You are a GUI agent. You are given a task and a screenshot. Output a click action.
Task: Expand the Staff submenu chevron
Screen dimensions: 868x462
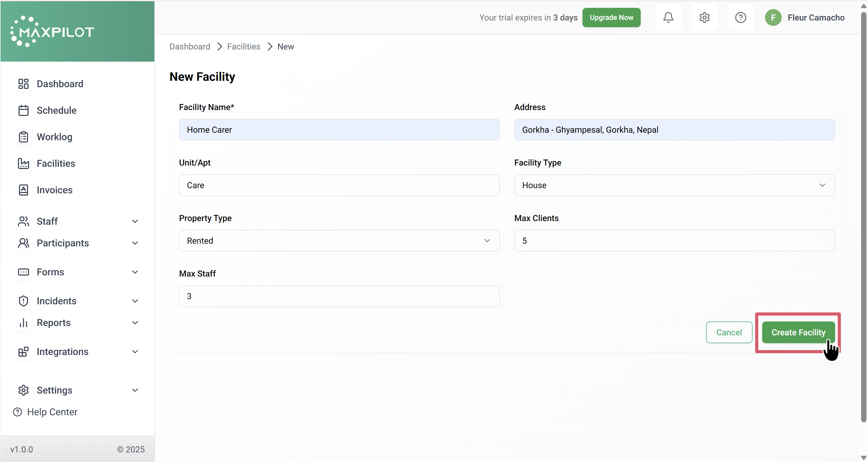pos(135,221)
